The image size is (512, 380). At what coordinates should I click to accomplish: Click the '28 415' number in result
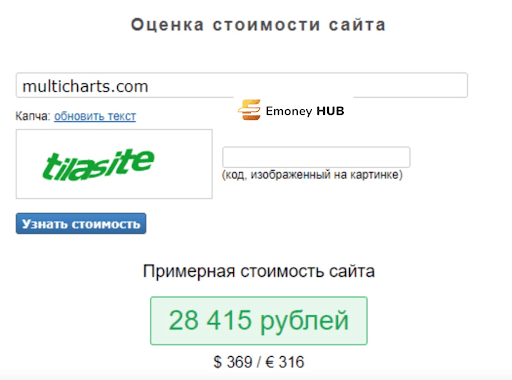pos(210,320)
